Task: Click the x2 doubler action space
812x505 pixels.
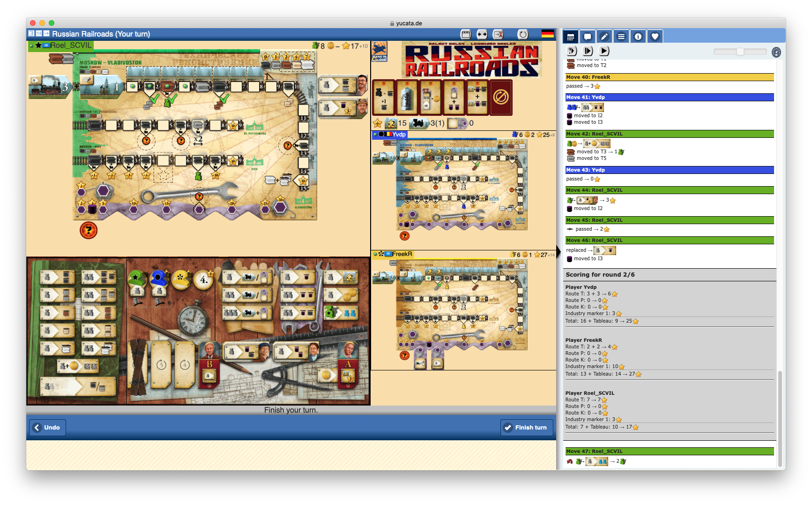Action: point(341,278)
